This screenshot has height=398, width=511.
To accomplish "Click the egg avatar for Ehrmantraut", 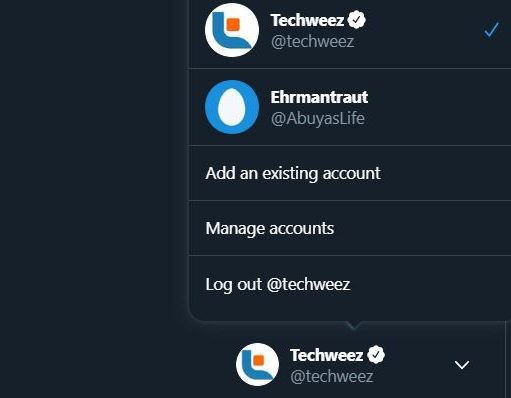I will coord(232,107).
